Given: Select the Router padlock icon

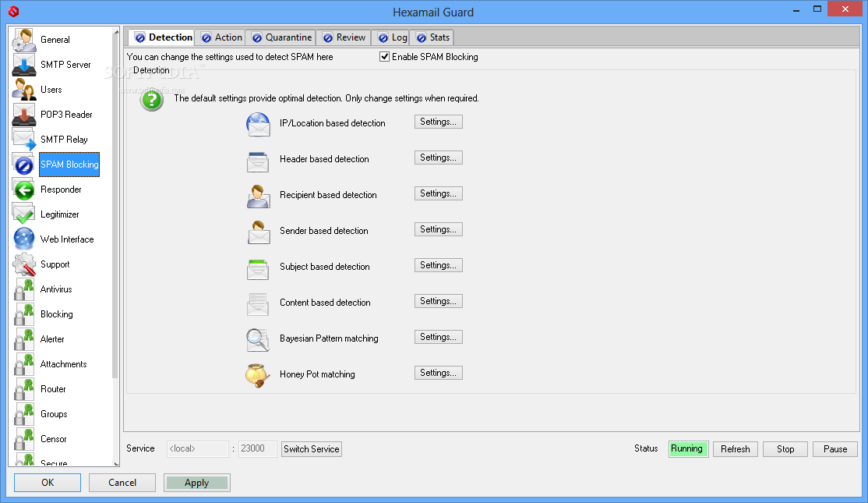Looking at the screenshot, I should click(24, 389).
